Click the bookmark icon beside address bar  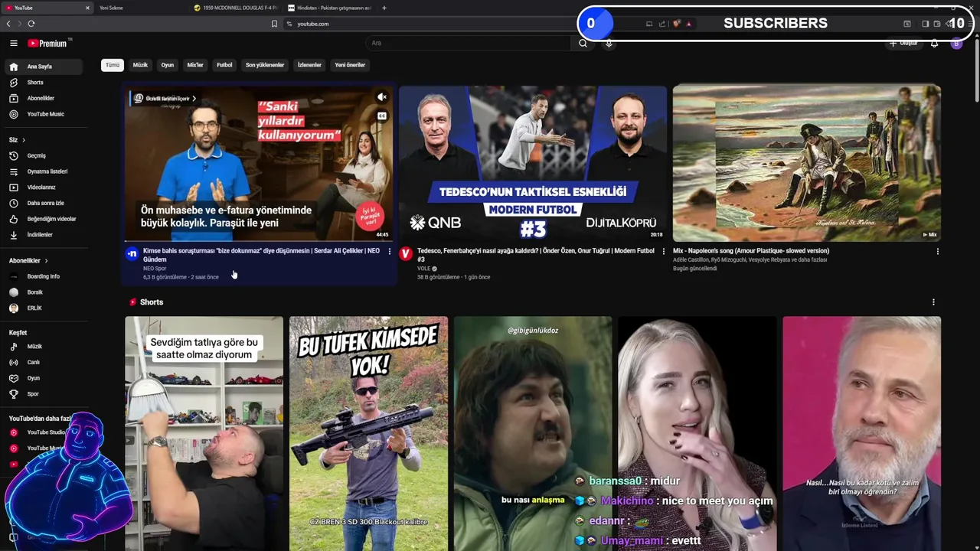274,24
